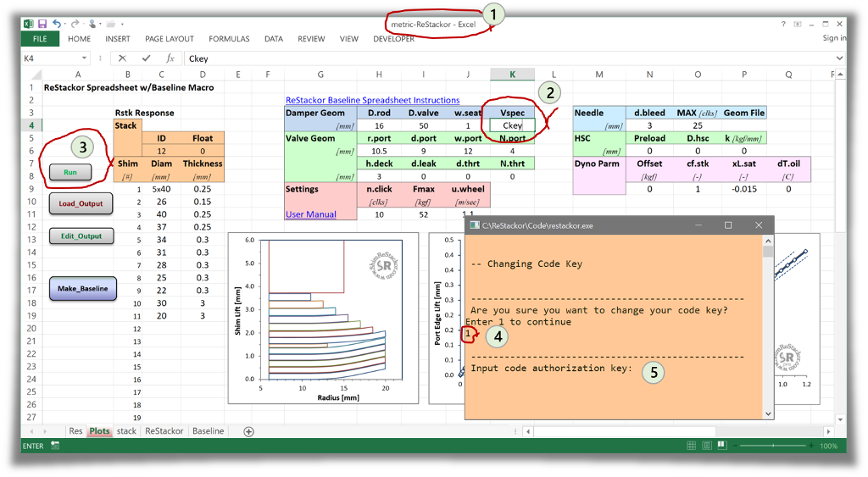Viewport: 868px width, 477px height.
Task: Open the Undo history dropdown arrow
Action: [x=64, y=24]
